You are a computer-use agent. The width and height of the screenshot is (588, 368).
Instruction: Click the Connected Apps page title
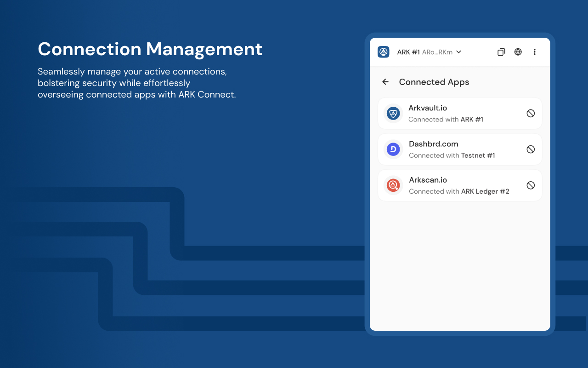[x=434, y=82]
